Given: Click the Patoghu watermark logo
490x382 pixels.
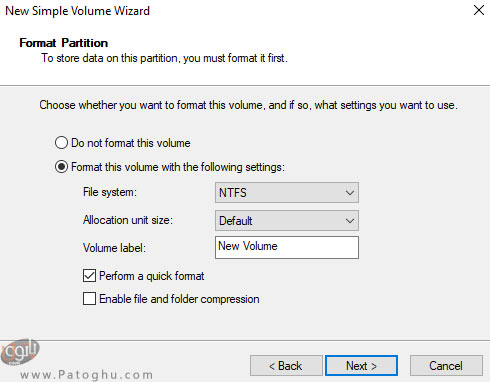Looking at the screenshot, I should (x=21, y=352).
